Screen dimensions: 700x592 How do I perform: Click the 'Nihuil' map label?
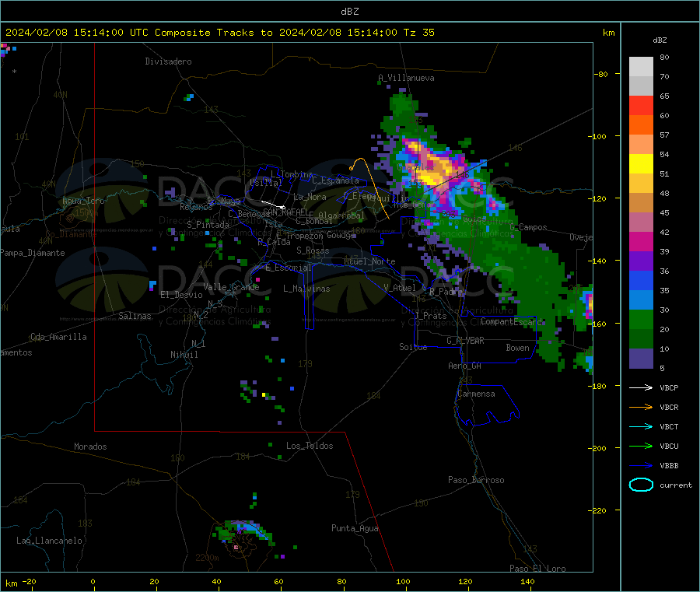point(184,355)
